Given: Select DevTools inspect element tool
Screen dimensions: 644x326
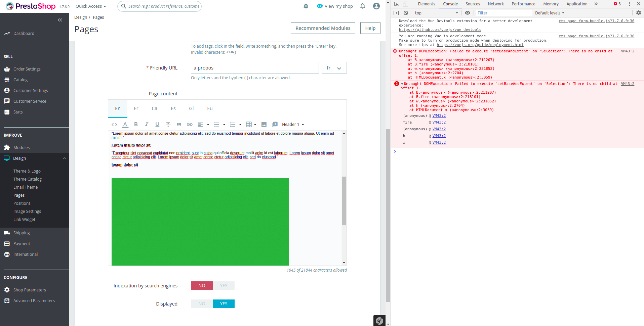Looking at the screenshot, I should (x=396, y=4).
